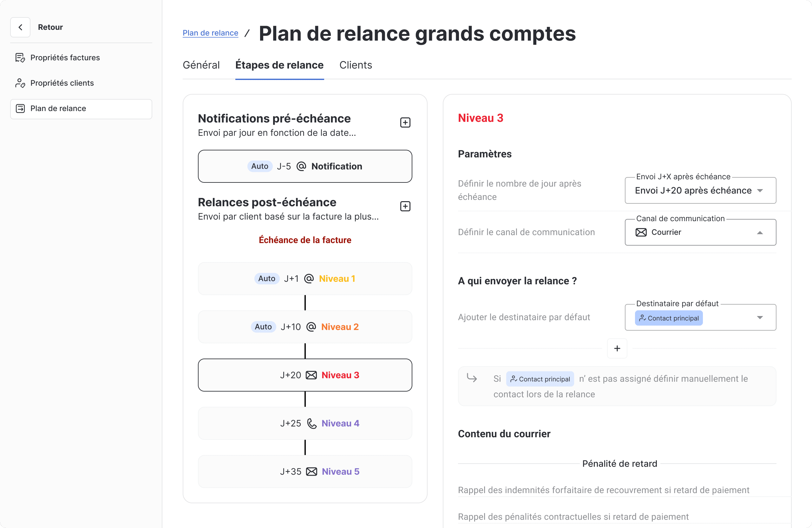
Task: Click the Contact principal tag in recipient field
Action: pyautogui.click(x=668, y=318)
